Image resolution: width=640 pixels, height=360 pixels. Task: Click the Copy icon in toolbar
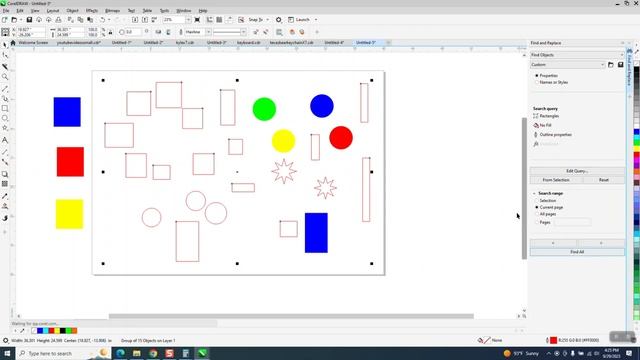(x=80, y=20)
